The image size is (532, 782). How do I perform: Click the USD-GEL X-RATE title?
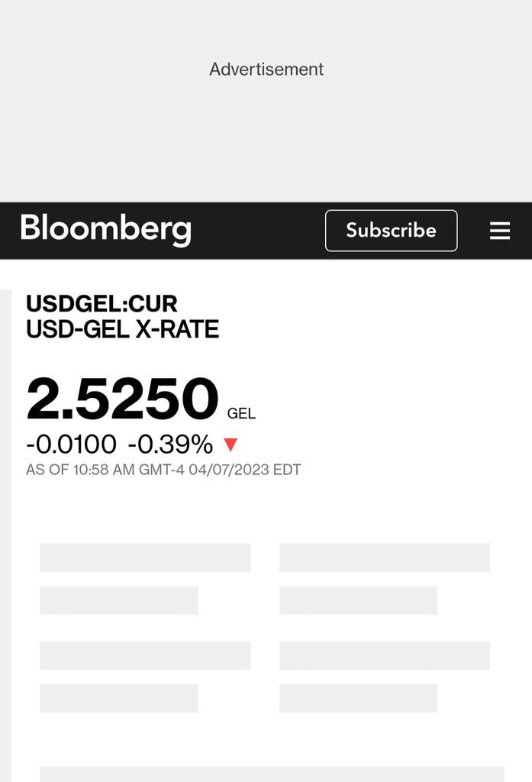pyautogui.click(x=122, y=330)
